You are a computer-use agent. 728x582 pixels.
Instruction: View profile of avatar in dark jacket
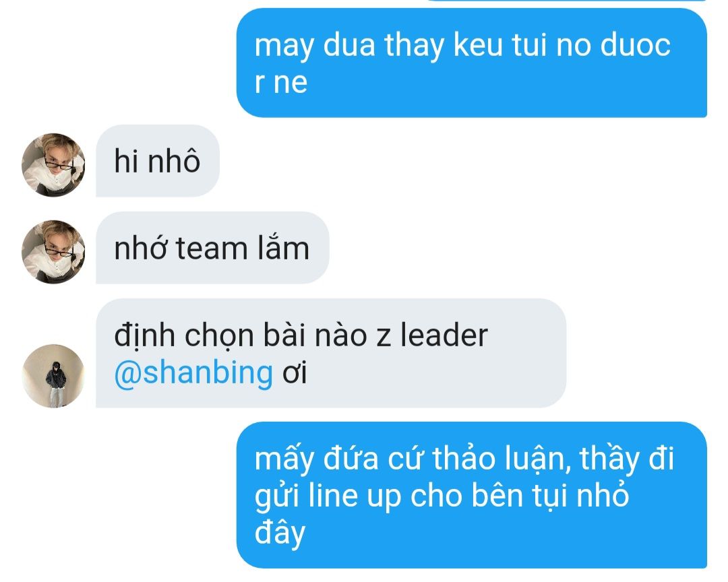click(53, 376)
